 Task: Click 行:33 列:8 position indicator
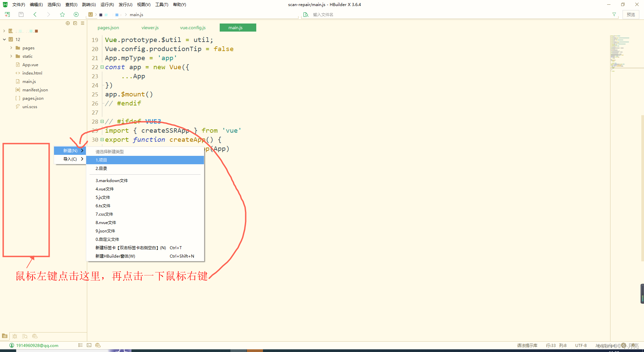pos(556,345)
